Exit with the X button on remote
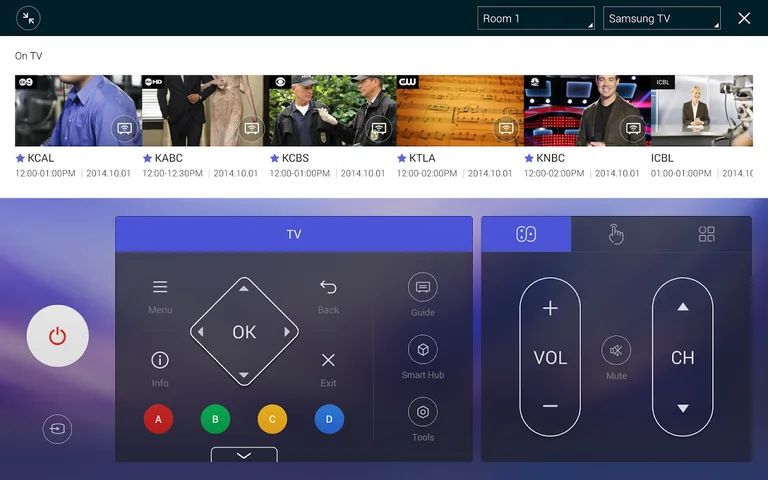The image size is (768, 480). click(328, 369)
